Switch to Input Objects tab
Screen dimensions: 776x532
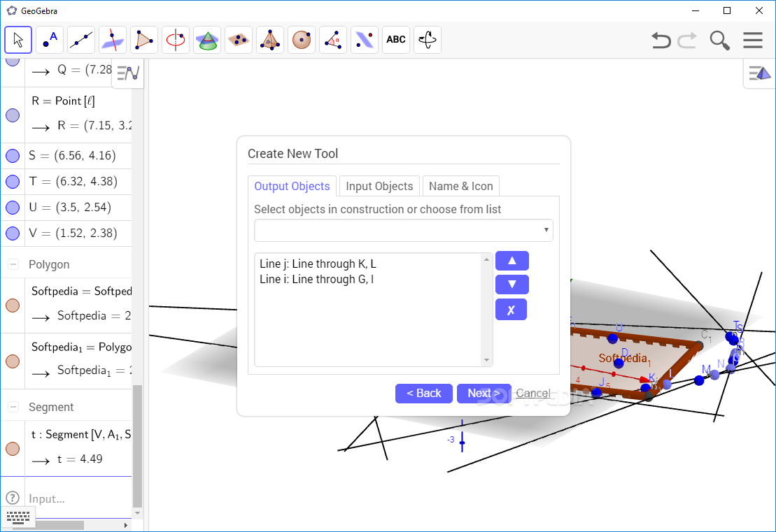(x=379, y=187)
